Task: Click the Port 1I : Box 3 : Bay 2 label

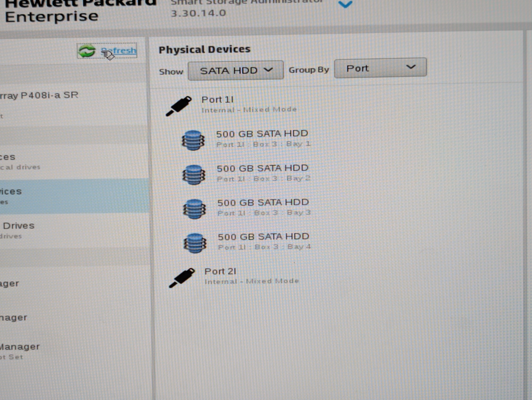Action: [x=264, y=178]
